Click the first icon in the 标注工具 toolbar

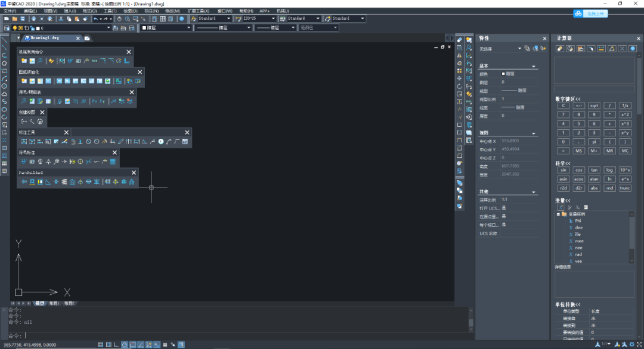pyautogui.click(x=24, y=142)
